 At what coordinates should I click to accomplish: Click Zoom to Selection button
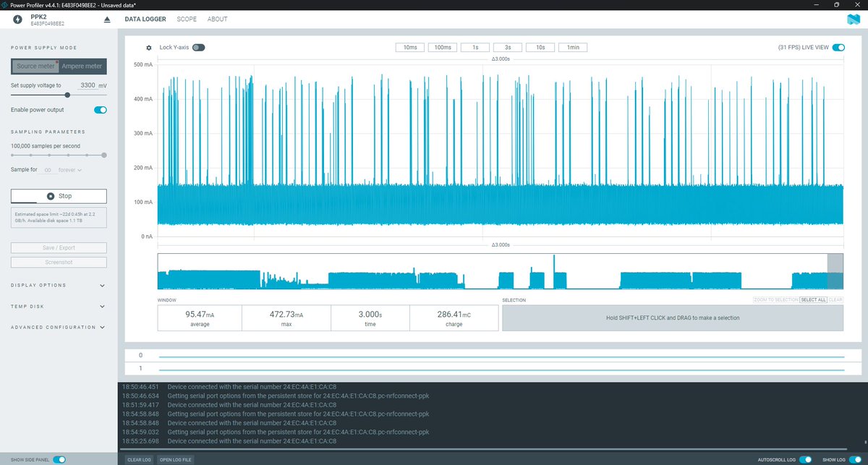[x=775, y=299]
